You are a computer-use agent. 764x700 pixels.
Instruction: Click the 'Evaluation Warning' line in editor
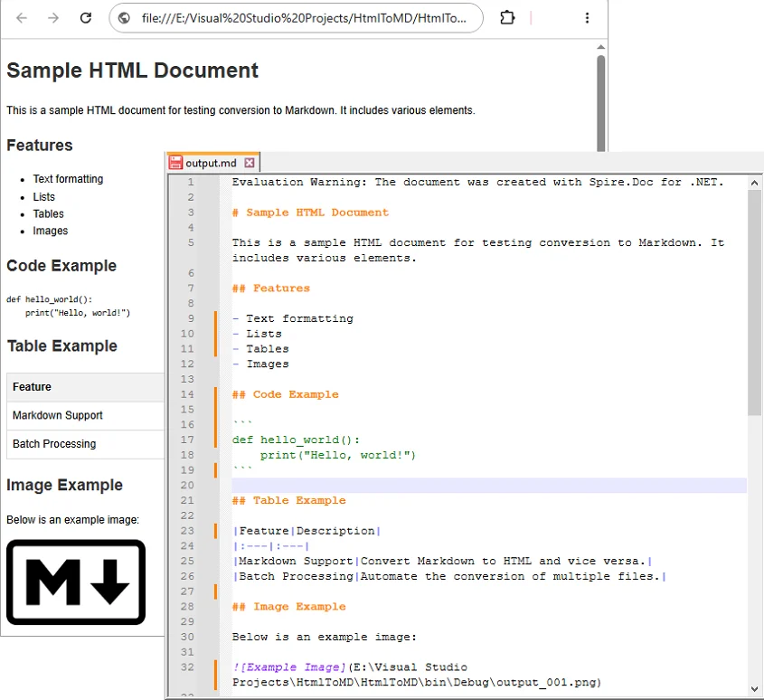pos(478,183)
